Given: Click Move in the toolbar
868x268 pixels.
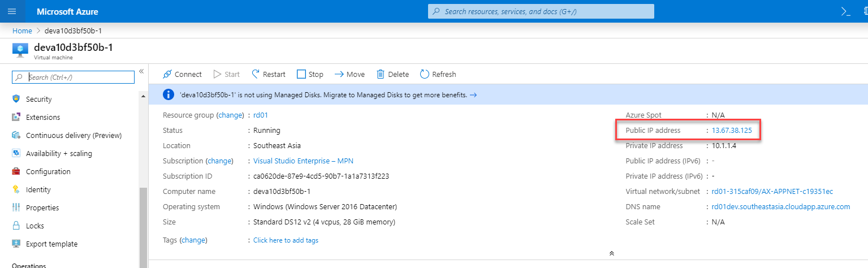Looking at the screenshot, I should pos(349,74).
